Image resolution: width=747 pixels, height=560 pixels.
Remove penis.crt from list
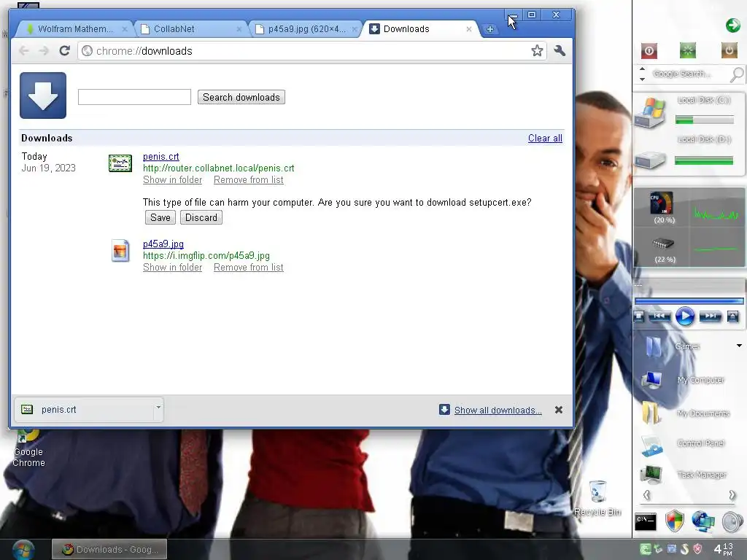point(248,180)
